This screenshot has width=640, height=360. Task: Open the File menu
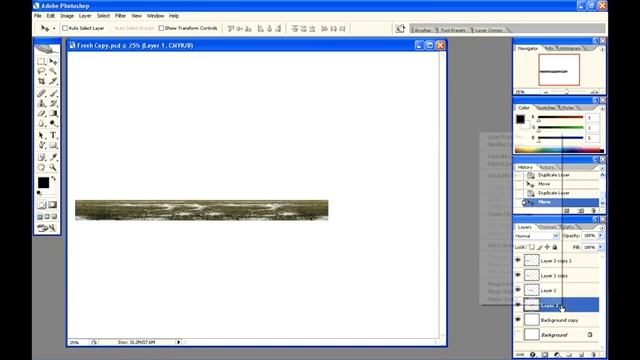tap(38, 16)
